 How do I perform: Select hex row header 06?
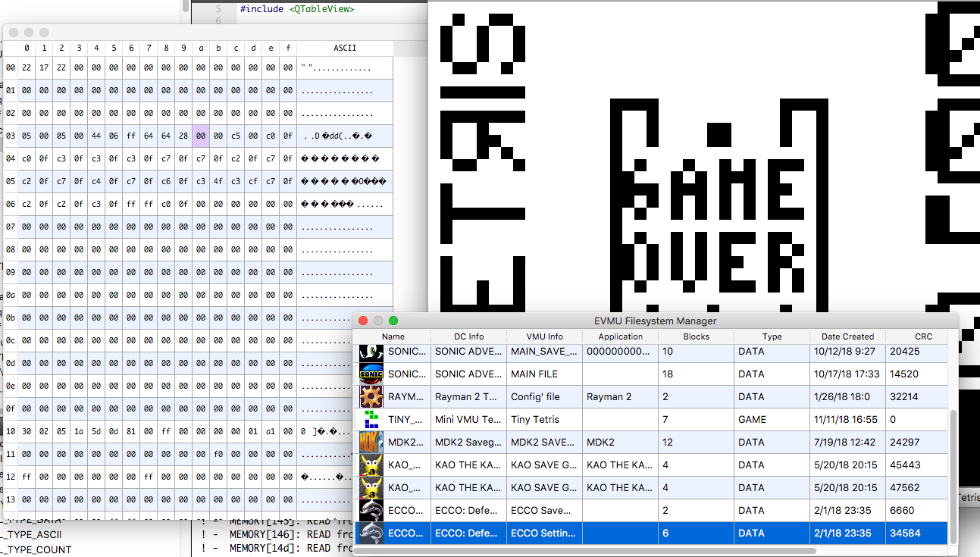click(11, 204)
